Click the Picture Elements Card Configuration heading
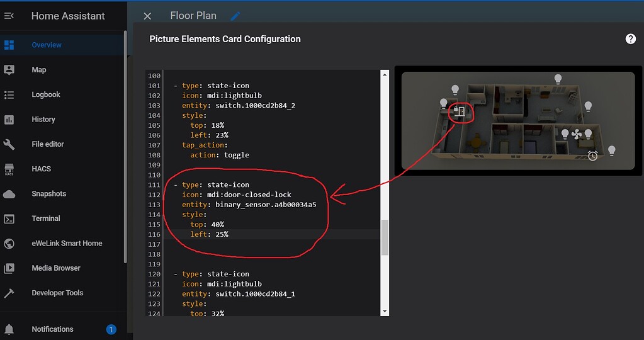The width and height of the screenshot is (644, 340). pyautogui.click(x=225, y=39)
